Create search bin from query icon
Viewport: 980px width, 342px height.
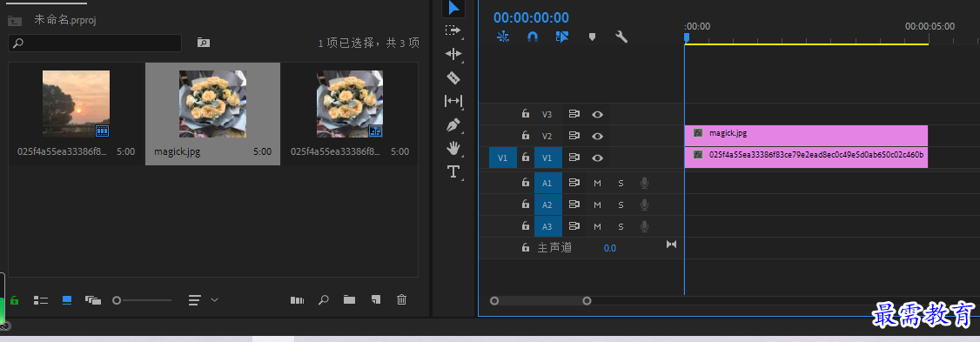(x=203, y=43)
